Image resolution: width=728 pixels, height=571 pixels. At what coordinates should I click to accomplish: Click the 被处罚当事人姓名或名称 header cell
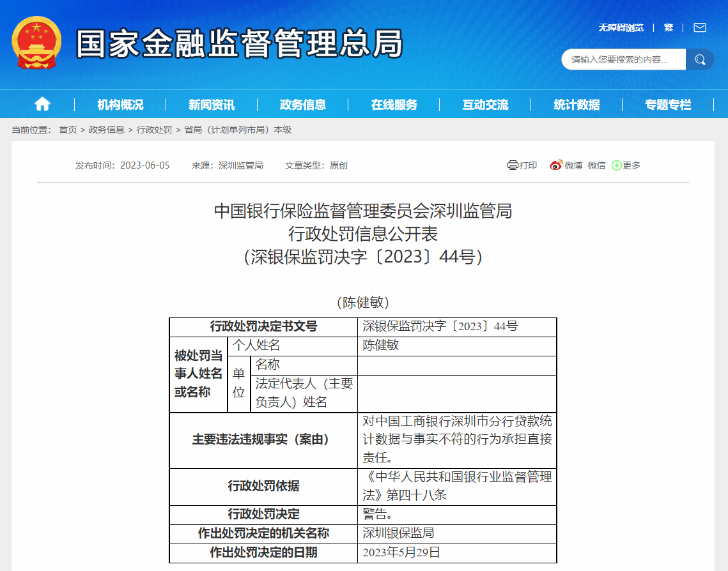click(198, 374)
